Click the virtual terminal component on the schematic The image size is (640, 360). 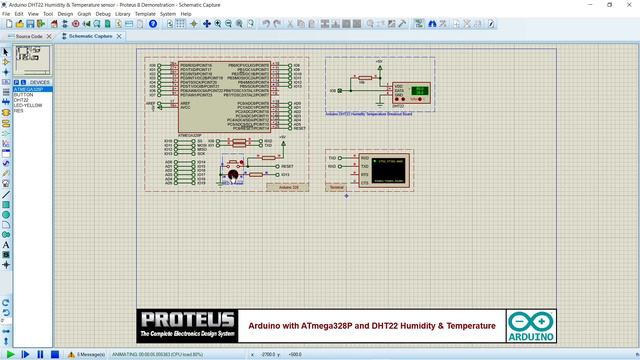click(384, 170)
